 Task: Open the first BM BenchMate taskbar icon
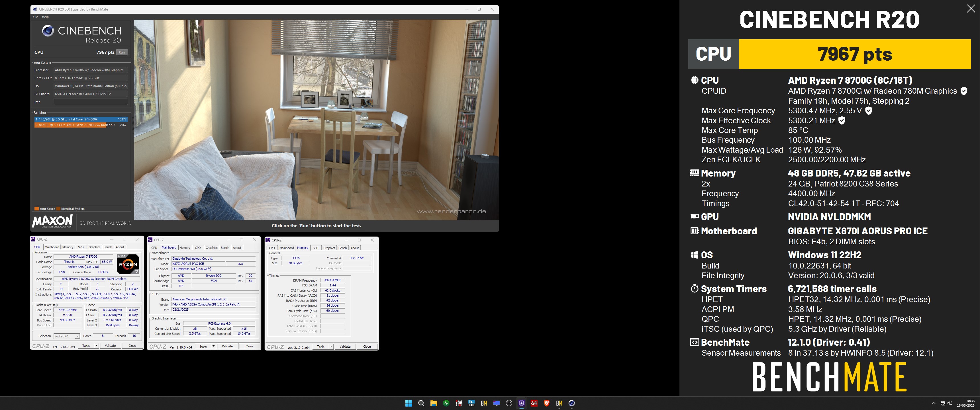point(484,403)
